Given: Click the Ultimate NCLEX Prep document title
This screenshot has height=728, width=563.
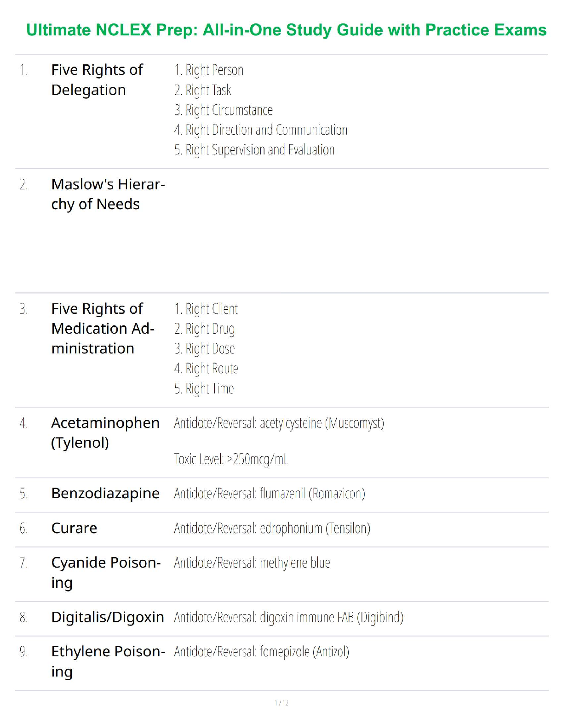Looking at the screenshot, I should [x=286, y=30].
